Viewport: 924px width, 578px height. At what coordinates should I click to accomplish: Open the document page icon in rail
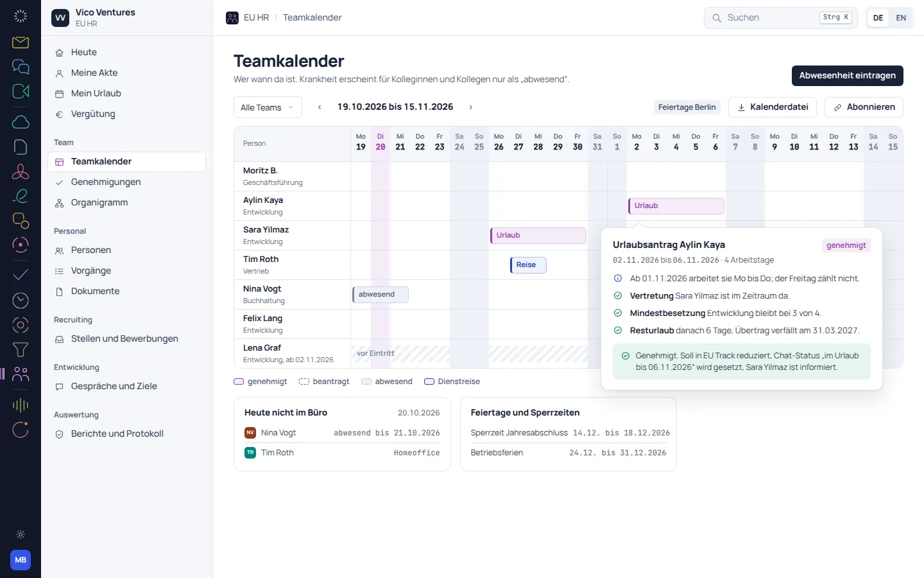tap(21, 147)
